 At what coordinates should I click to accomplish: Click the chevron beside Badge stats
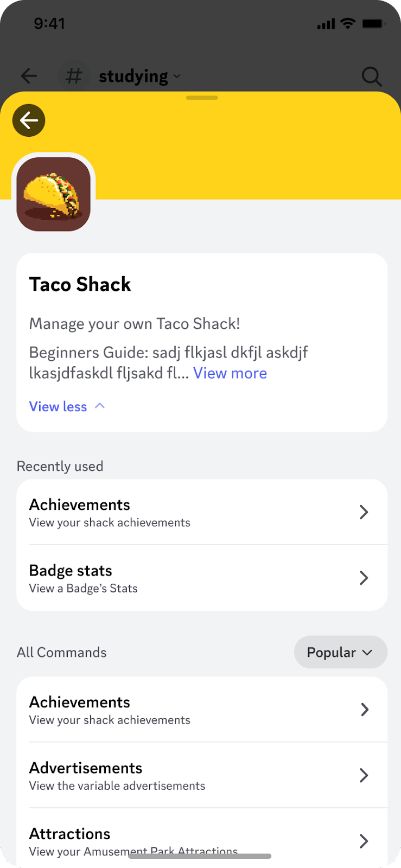364,578
